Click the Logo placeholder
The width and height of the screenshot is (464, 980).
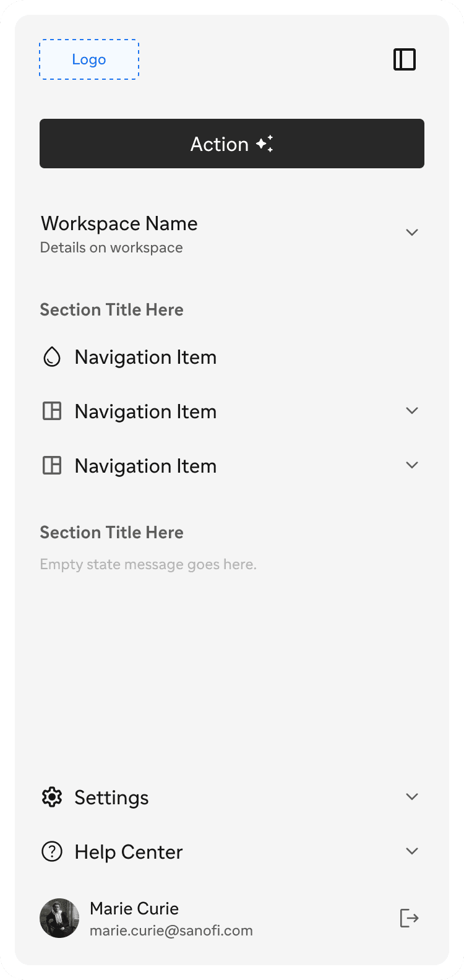89,59
